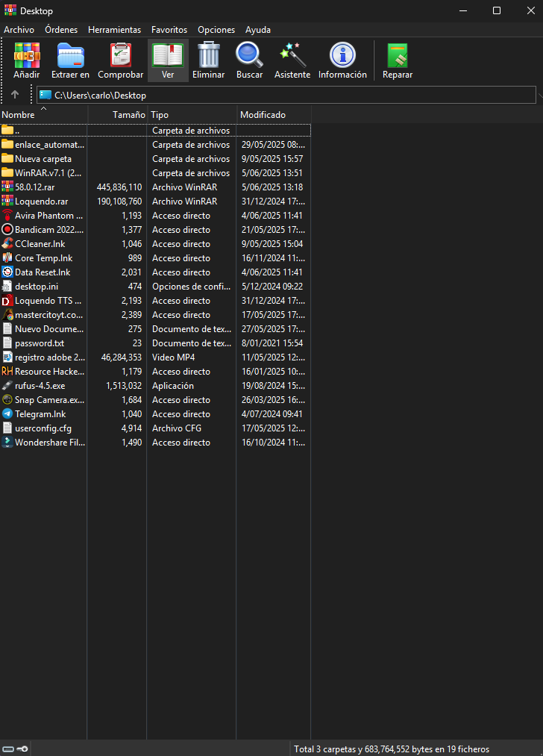This screenshot has width=543, height=756.
Task: Select the WinRAR.v7.1 folder
Action: tap(155, 172)
